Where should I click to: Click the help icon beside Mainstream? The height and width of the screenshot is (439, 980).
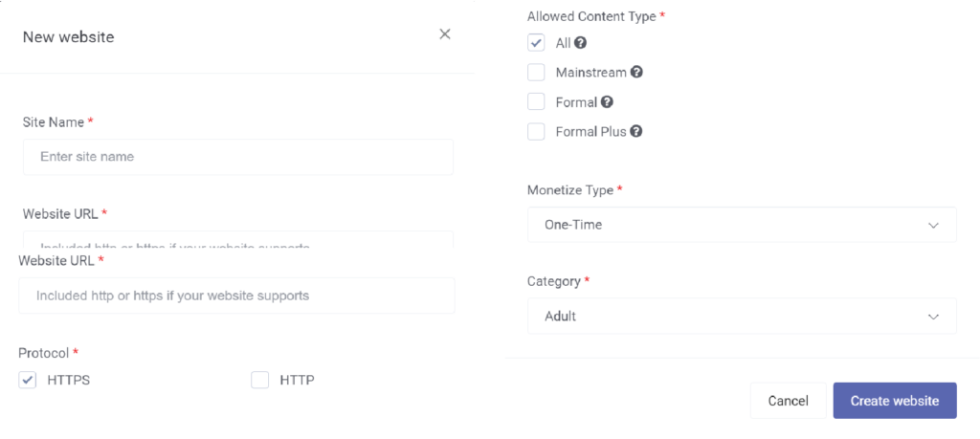[636, 73]
